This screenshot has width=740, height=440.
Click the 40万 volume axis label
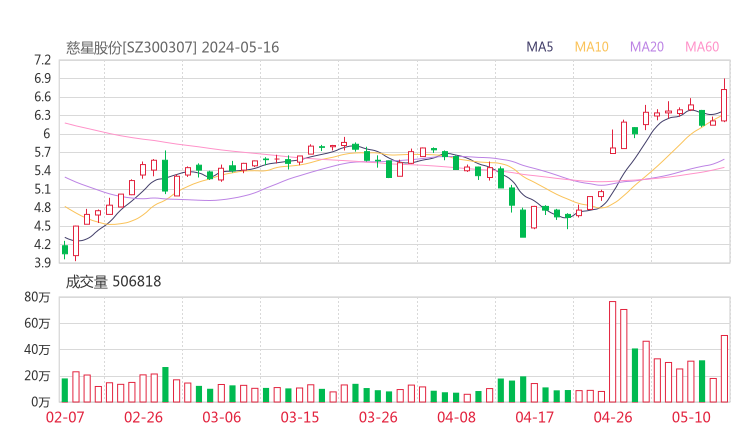(37, 350)
